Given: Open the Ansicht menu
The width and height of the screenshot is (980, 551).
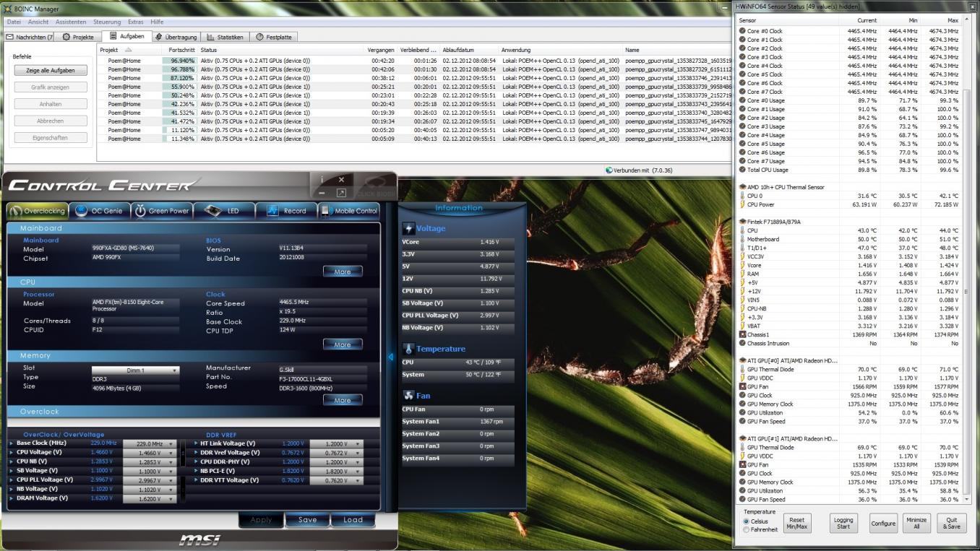Looking at the screenshot, I should tap(38, 22).
